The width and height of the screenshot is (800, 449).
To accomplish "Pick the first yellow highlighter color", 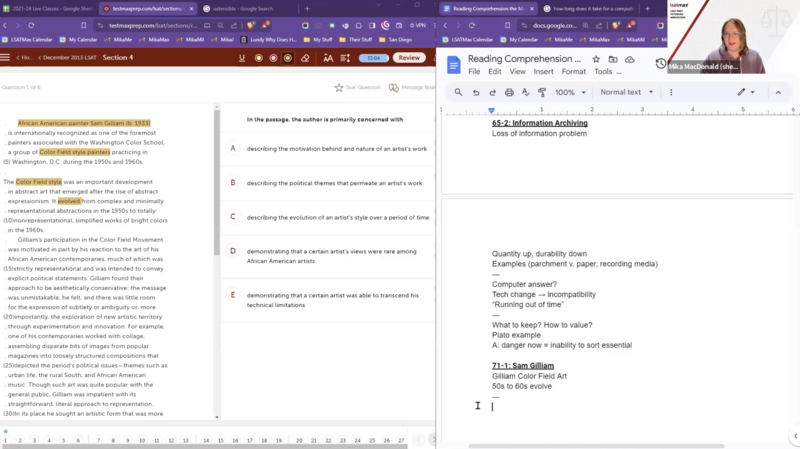I will pyautogui.click(x=258, y=58).
